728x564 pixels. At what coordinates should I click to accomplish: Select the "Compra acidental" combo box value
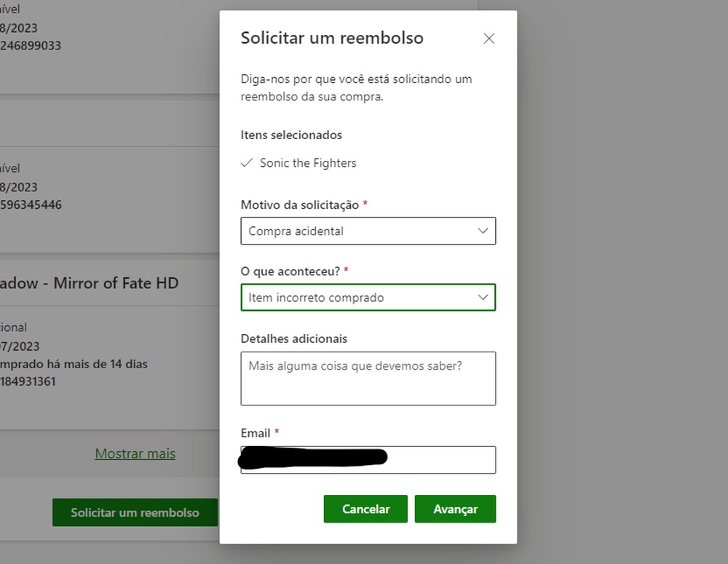368,231
